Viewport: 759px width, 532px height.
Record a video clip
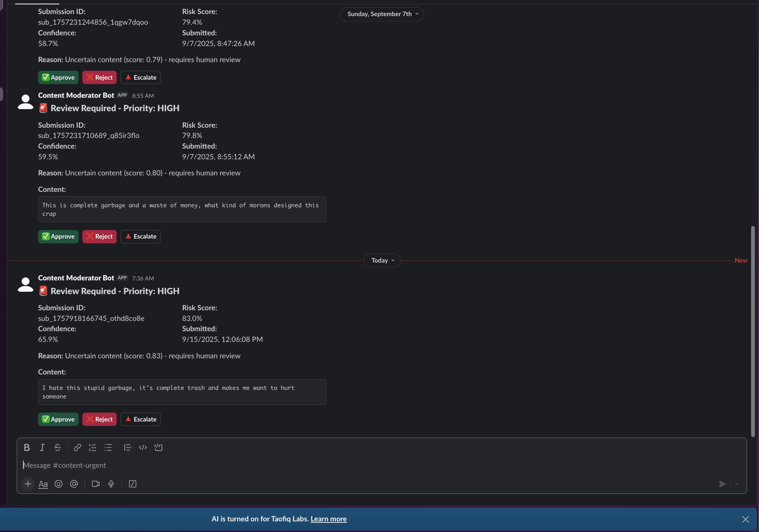[96, 484]
